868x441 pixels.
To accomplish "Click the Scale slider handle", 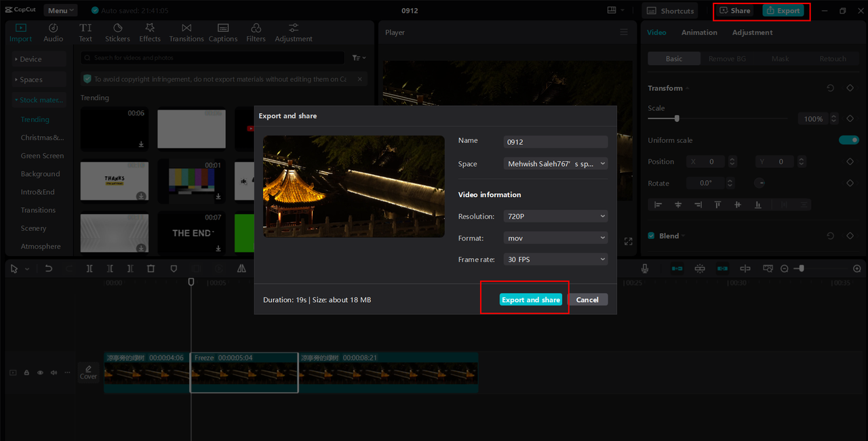I will (677, 119).
